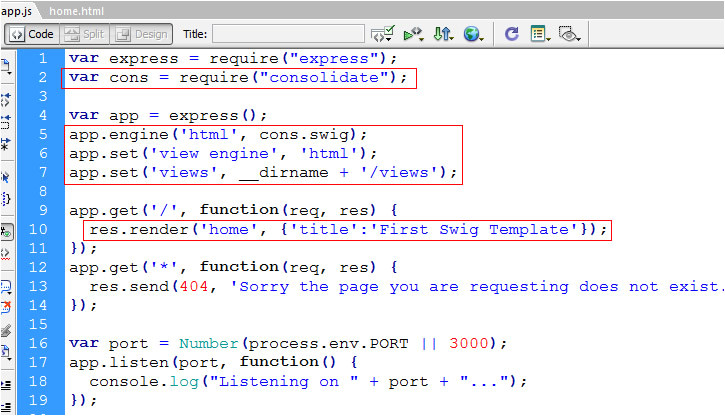This screenshot has height=416, width=725.
Task: Open the green play Debug menu
Action: (x=413, y=34)
